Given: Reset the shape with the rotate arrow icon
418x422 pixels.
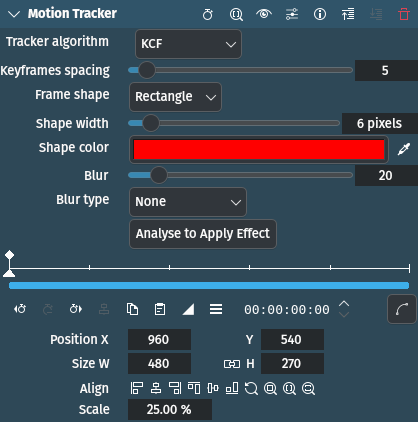Looking at the screenshot, I should tap(251, 388).
